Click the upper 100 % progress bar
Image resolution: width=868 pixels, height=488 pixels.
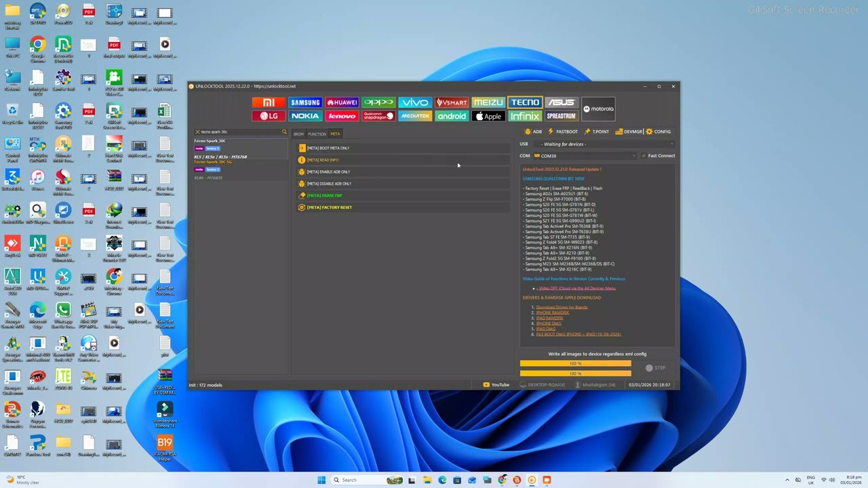pos(576,364)
